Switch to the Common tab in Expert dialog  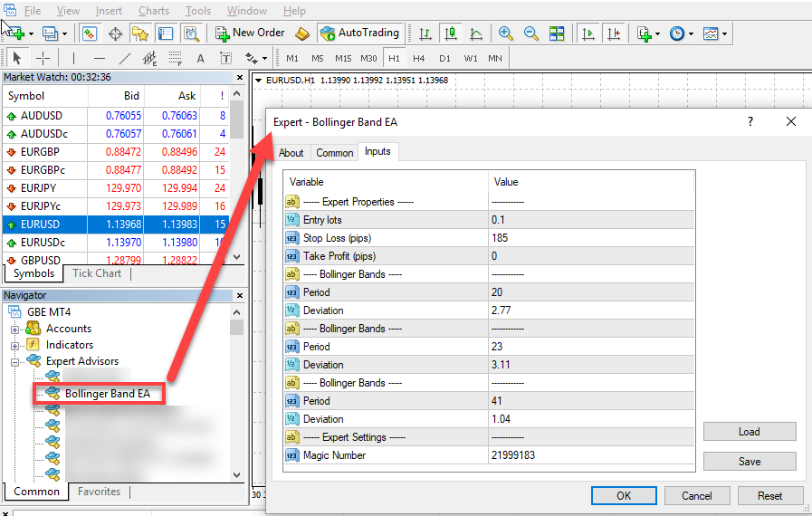(x=335, y=153)
